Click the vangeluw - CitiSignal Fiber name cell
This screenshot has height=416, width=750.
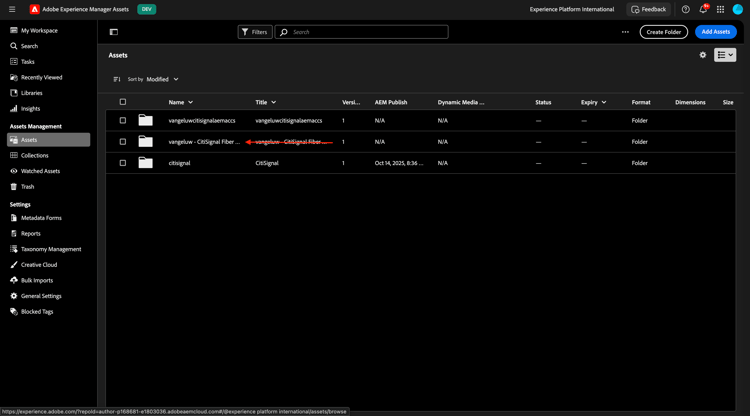pyautogui.click(x=204, y=142)
